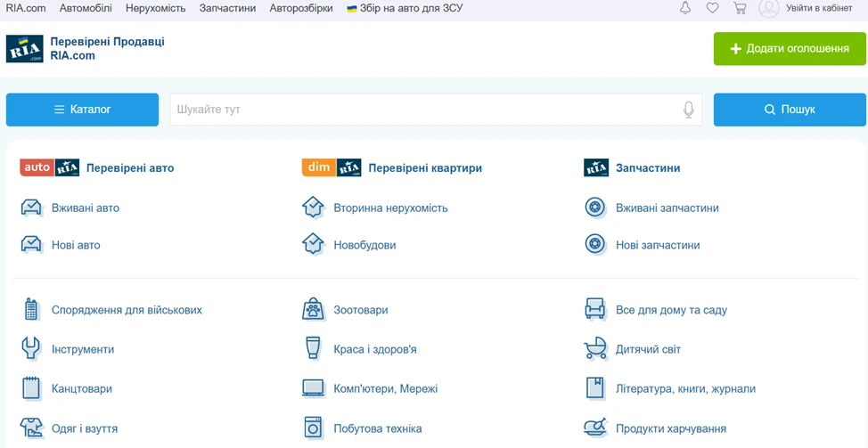Image resolution: width=868 pixels, height=448 pixels.
Task: Click the notification bell icon
Action: (x=685, y=8)
